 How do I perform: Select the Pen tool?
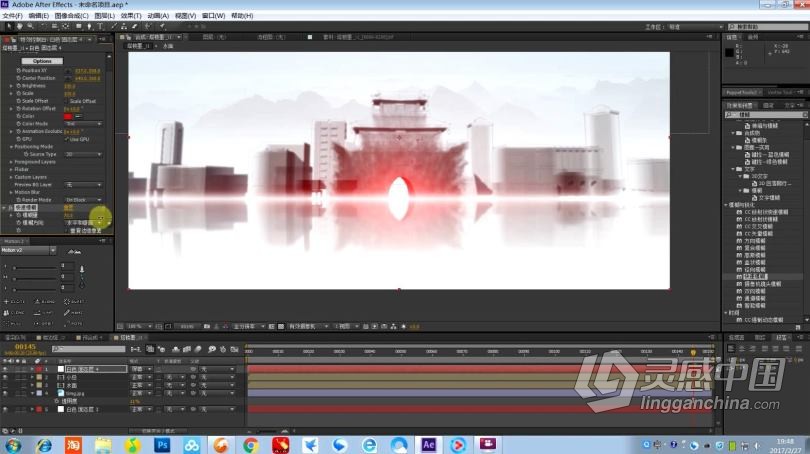coord(89,26)
